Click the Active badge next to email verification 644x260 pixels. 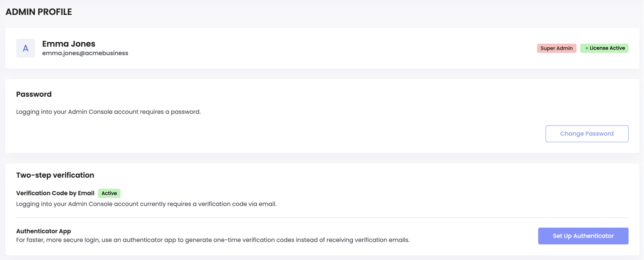point(109,193)
